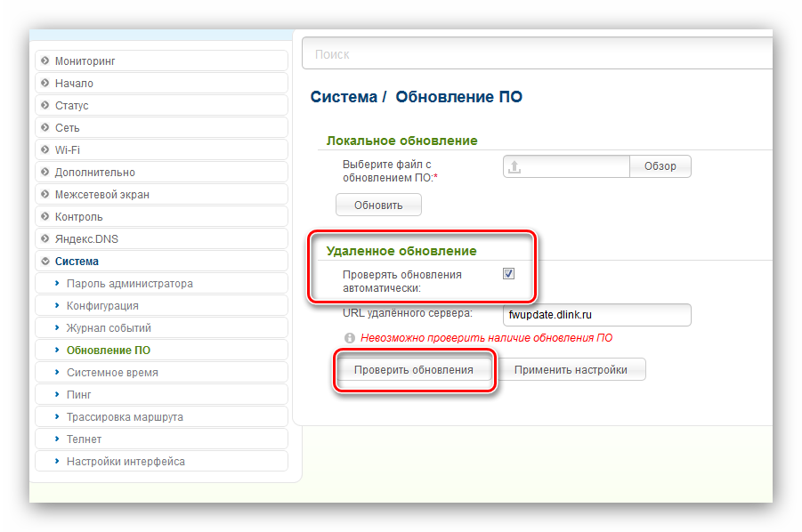The image size is (802, 532).
Task: Expand the Начало section arrow icon
Action: point(45,83)
